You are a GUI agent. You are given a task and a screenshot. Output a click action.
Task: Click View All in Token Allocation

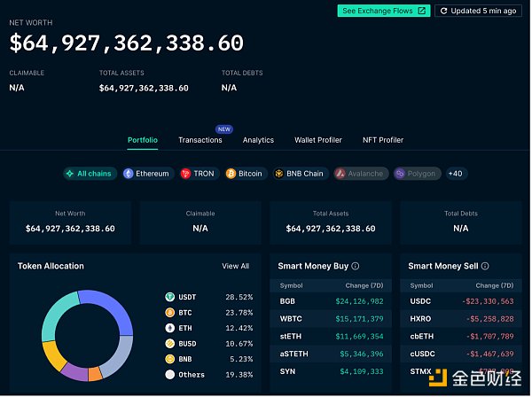pos(235,266)
